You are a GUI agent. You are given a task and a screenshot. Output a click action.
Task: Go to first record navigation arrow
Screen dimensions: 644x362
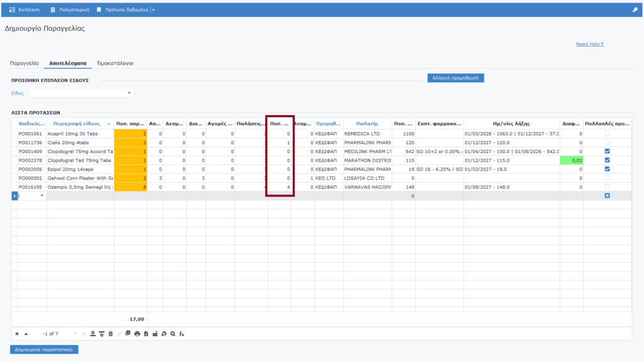click(17, 334)
